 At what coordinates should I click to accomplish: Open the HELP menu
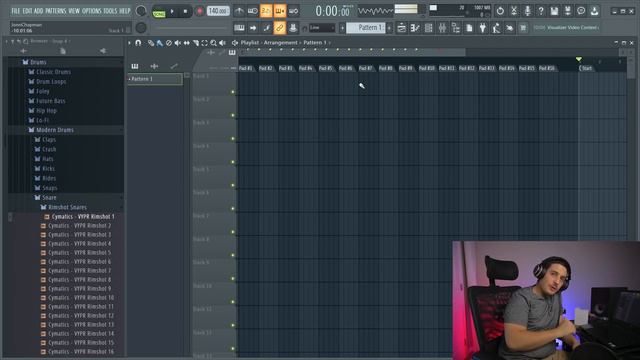pos(124,11)
